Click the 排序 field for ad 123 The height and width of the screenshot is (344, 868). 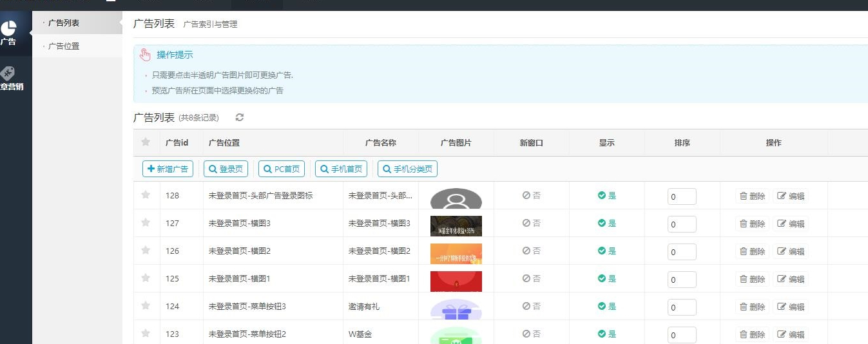click(682, 335)
